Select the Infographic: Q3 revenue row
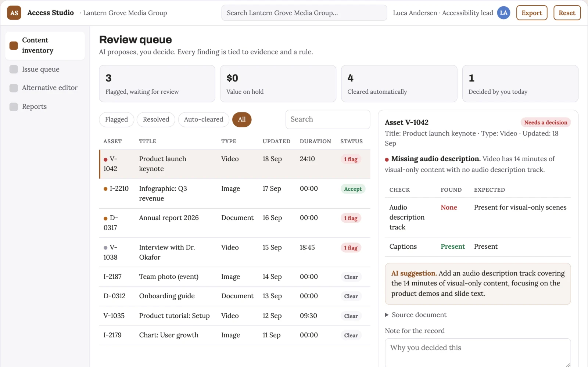This screenshot has height=367, width=588. (x=234, y=194)
